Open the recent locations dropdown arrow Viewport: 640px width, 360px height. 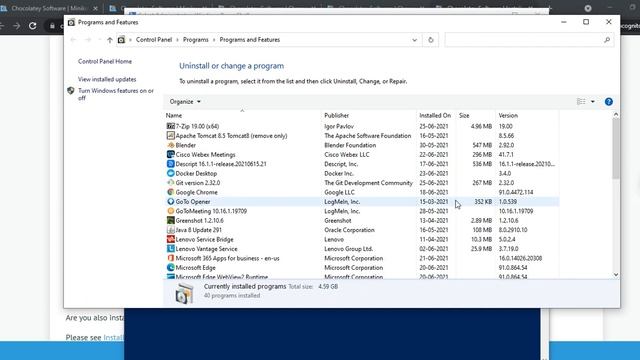(100, 40)
